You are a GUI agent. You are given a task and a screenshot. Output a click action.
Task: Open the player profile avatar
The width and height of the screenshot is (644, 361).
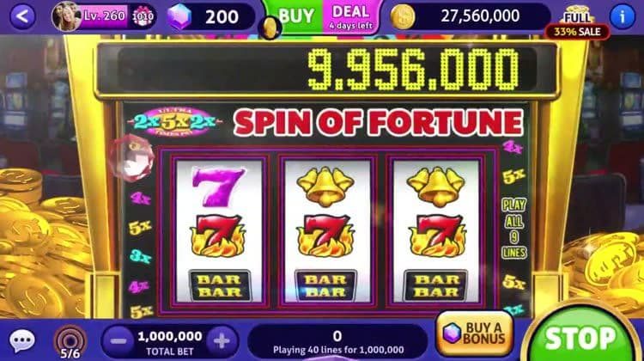[x=66, y=16]
